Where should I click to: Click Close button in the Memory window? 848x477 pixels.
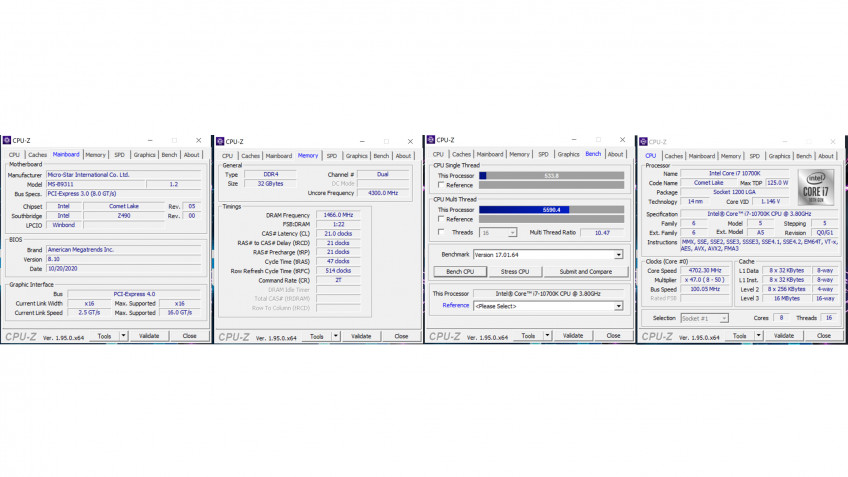[x=401, y=336]
